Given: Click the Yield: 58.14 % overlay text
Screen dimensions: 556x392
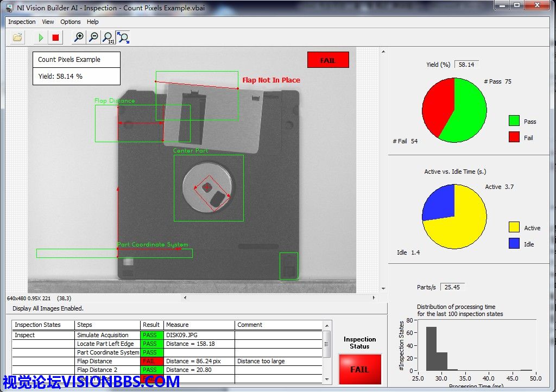Looking at the screenshot, I should 60,76.
